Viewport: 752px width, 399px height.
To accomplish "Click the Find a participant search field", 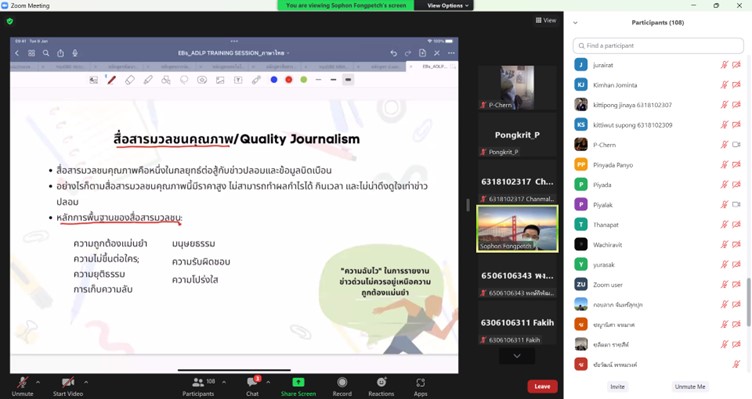I will (658, 46).
